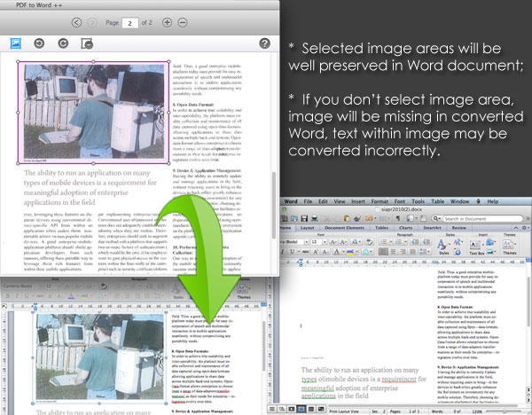This screenshot has width=532, height=415.
Task: Align text right
Action: pos(403,252)
